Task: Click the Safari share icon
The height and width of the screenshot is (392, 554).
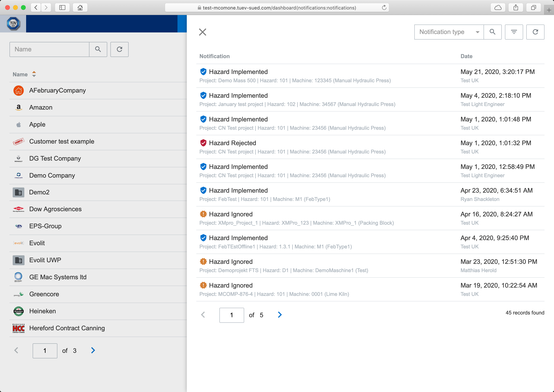Action: 516,8
